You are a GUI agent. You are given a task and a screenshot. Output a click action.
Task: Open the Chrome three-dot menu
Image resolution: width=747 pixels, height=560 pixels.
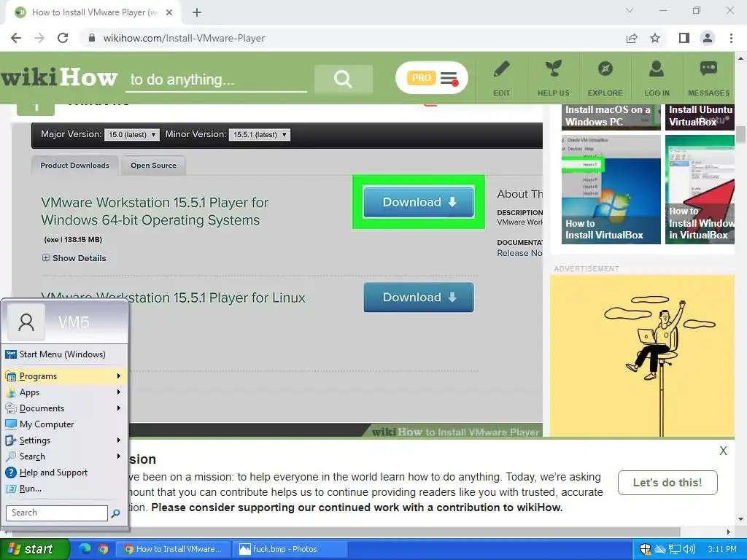731,38
